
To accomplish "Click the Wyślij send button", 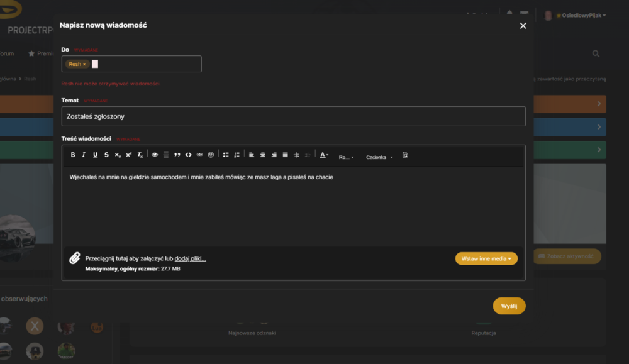I will coord(509,306).
